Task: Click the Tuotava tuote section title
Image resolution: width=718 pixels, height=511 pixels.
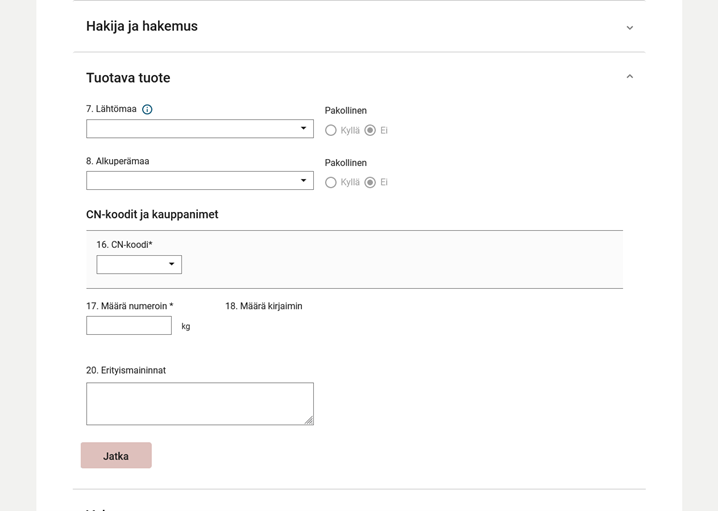Action: pos(128,78)
